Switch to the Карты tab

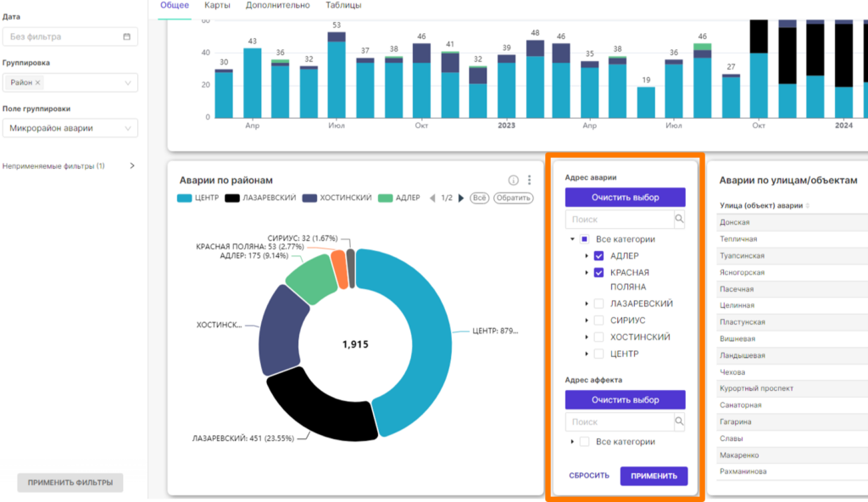pyautogui.click(x=217, y=5)
